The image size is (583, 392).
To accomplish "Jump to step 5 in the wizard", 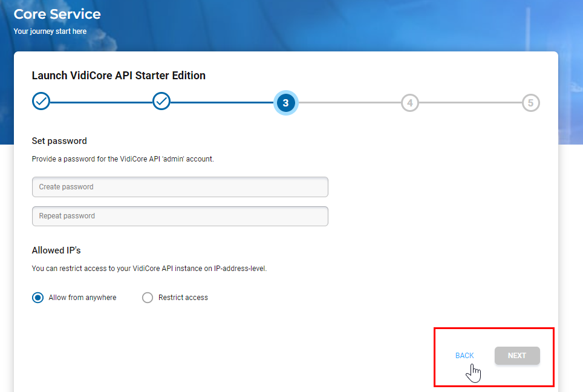I will pyautogui.click(x=530, y=103).
